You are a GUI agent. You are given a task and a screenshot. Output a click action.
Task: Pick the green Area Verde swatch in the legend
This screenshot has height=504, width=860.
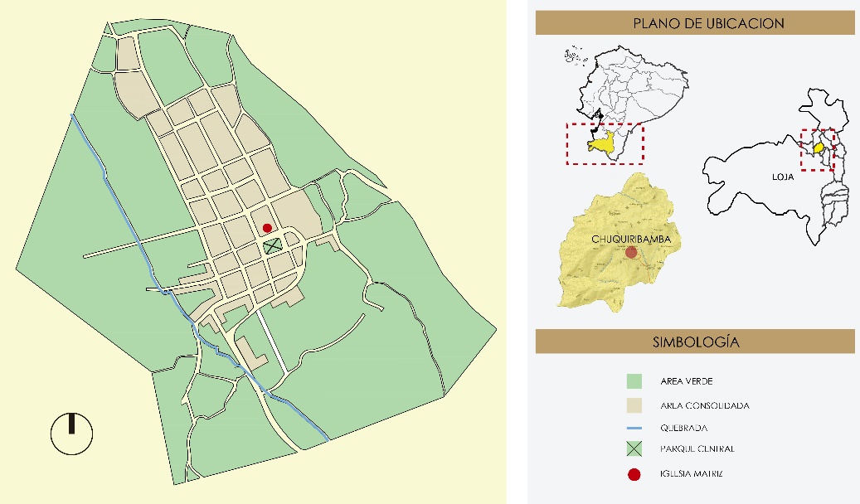pos(634,381)
